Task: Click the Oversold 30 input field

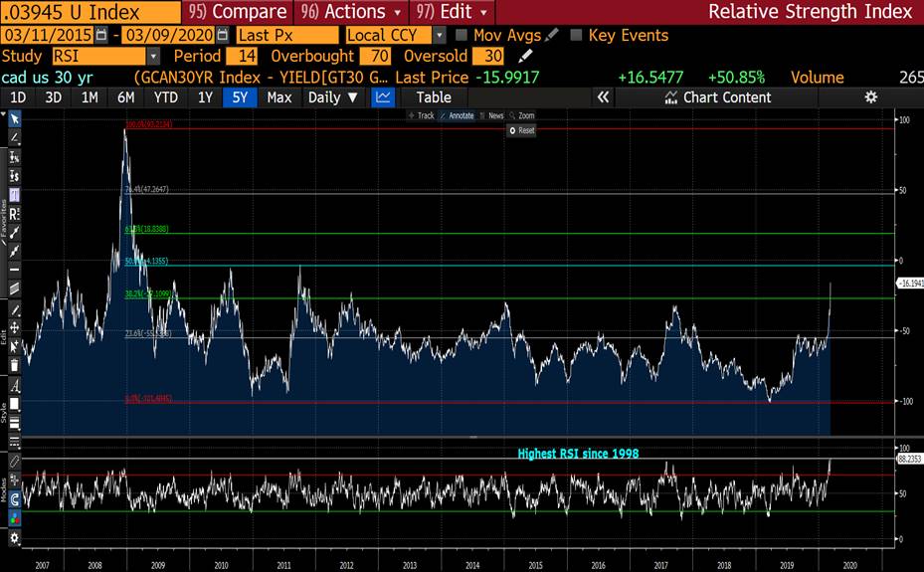Action: pos(488,56)
